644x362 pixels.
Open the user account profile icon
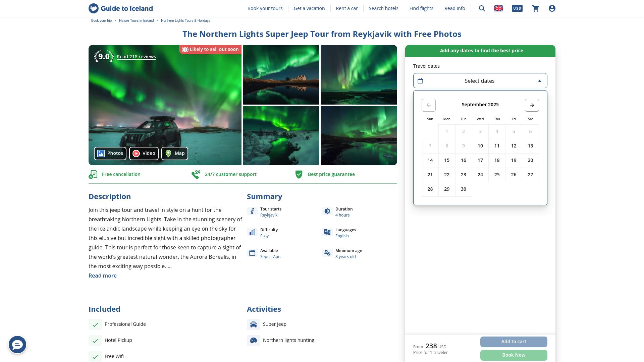coord(552,8)
